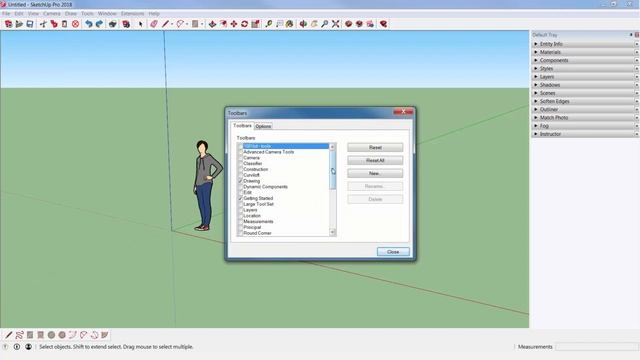This screenshot has width=640, height=360.
Task: Expand the Match Photo tray panel
Action: coord(585,118)
